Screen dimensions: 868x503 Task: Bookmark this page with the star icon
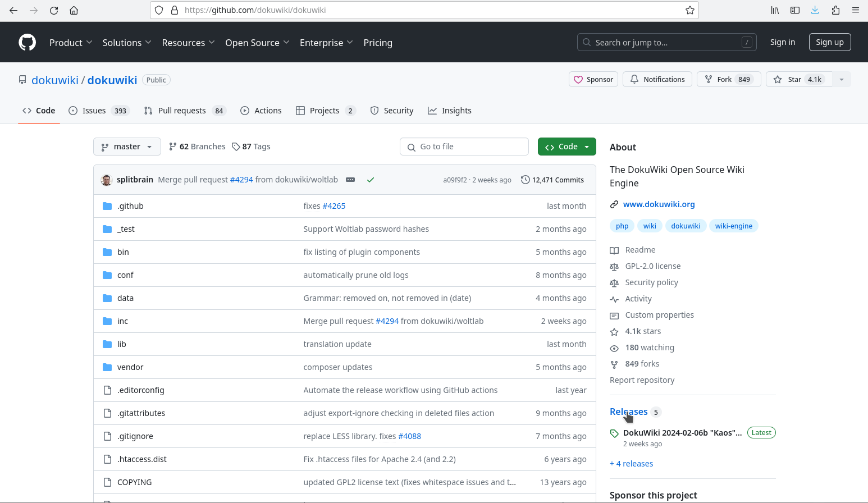[689, 10]
